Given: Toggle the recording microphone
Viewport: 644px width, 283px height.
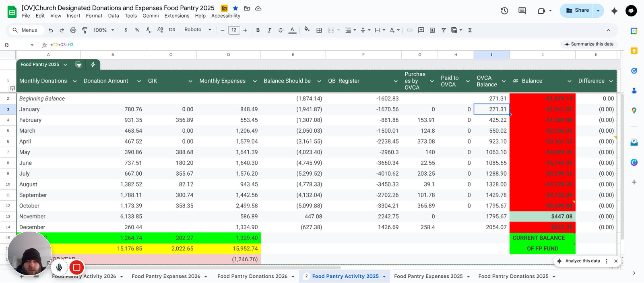Looking at the screenshot, I should pos(59,267).
